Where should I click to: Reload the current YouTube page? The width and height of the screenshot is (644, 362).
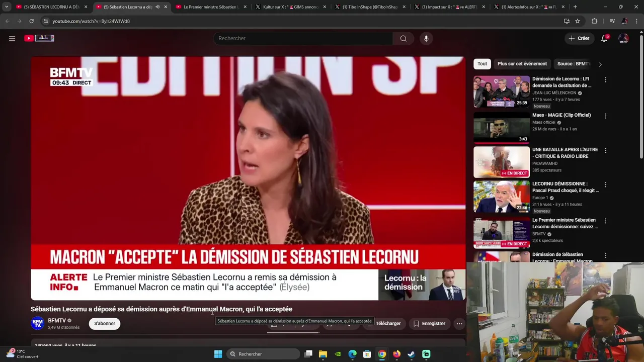pos(31,21)
